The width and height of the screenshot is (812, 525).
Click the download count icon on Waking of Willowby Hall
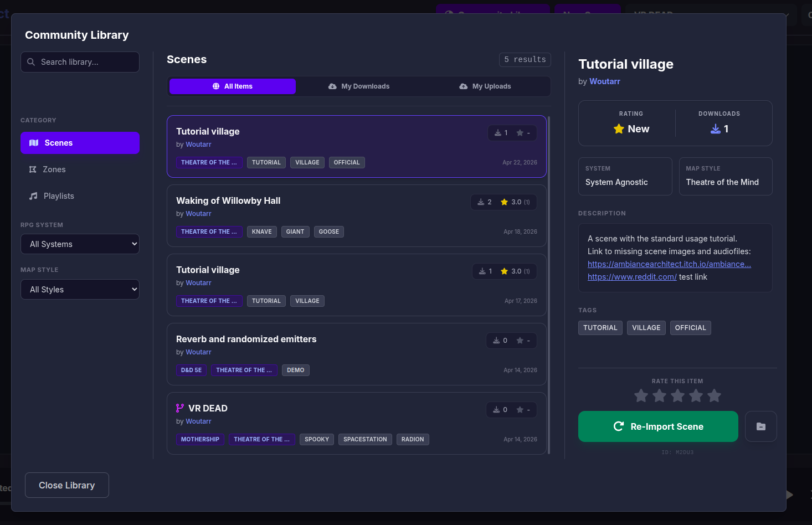point(481,202)
